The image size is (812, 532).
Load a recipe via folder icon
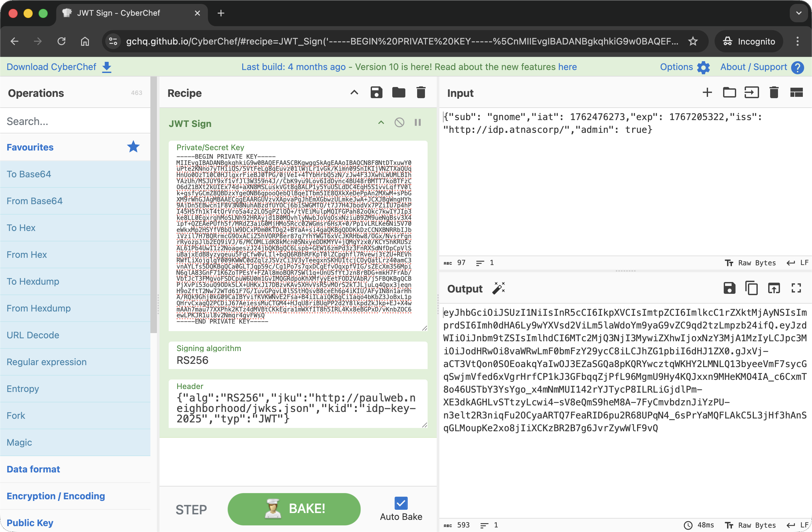(x=398, y=93)
